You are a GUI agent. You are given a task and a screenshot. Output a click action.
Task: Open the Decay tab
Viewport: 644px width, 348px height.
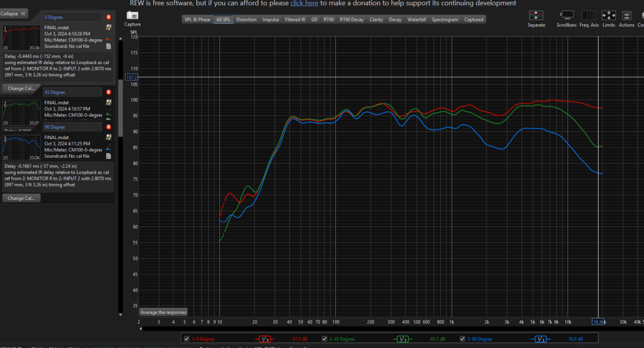coord(395,20)
